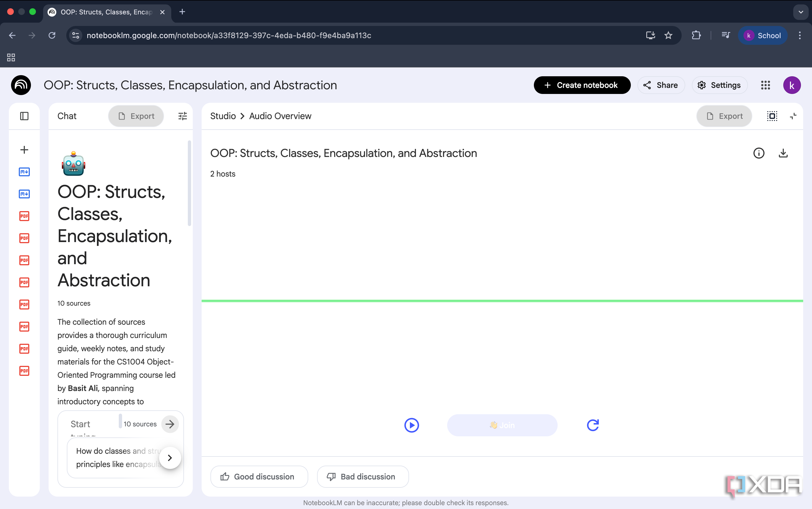This screenshot has width=812, height=509.
Task: Toggle the sources sidebar panel icon
Action: tap(24, 116)
